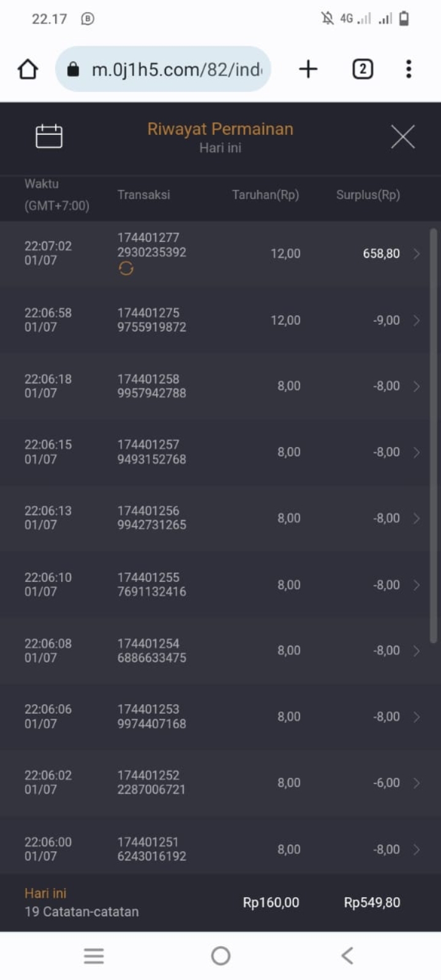Expand the 22:06:58 transaction details chevron
The height and width of the screenshot is (980, 441).
click(417, 320)
